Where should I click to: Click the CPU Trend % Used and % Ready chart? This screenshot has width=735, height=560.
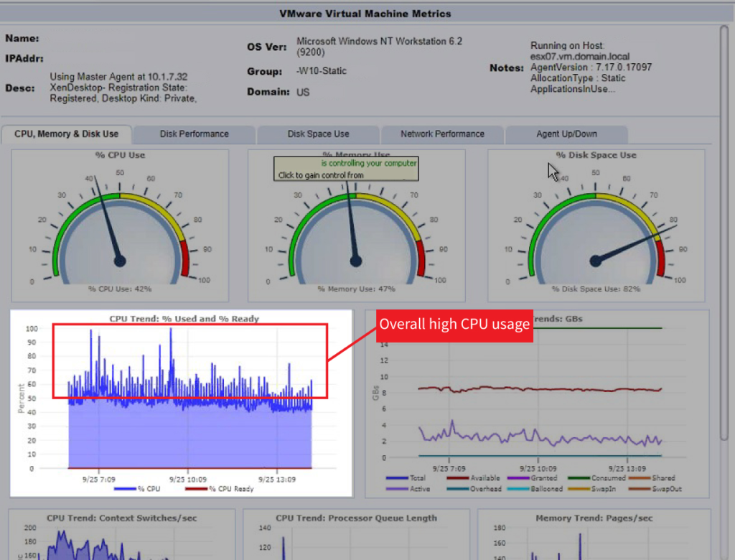tap(181, 403)
